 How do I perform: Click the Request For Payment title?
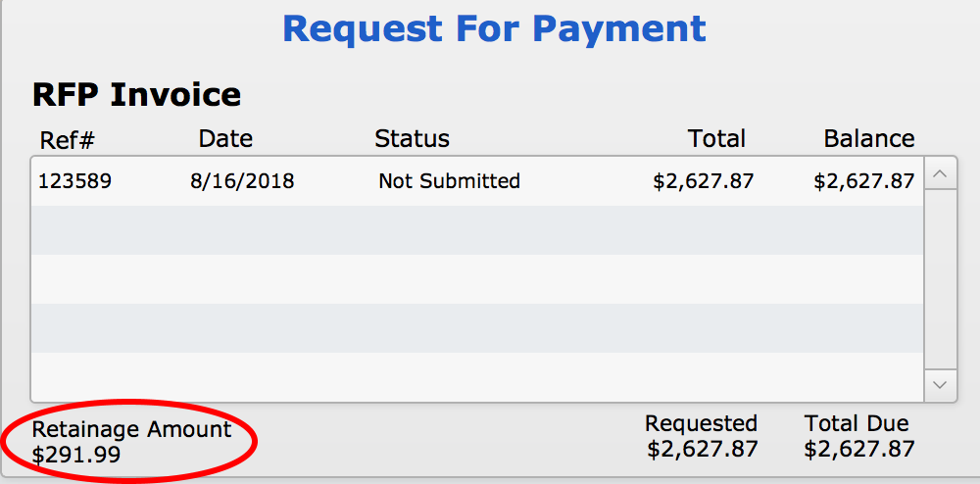coord(494,28)
